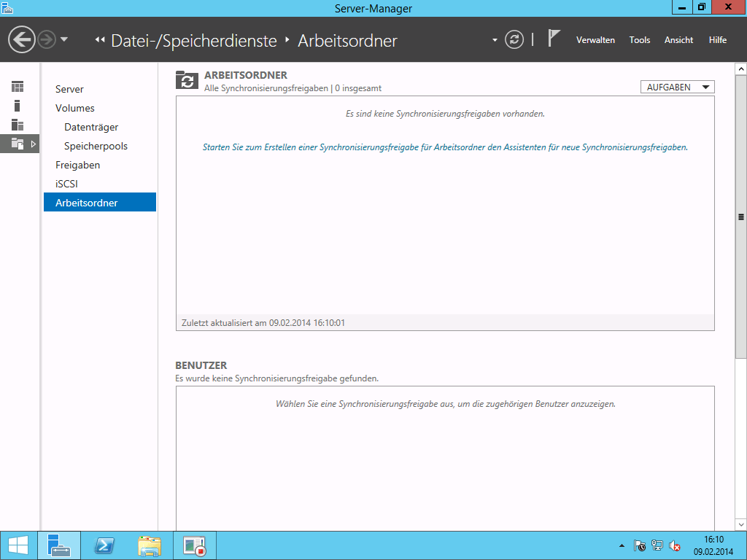Click the recording app taskbar icon

click(x=194, y=545)
